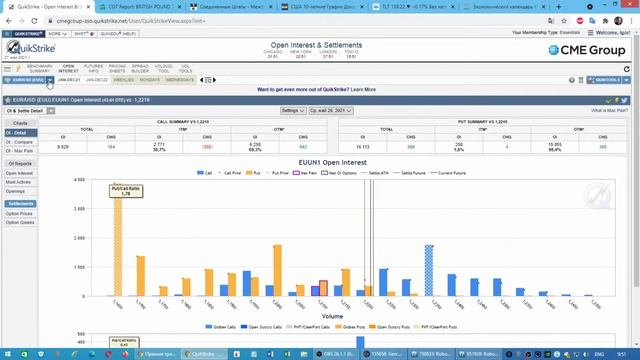Toggle the Current Future legend item
640x360 pixels.
tap(448, 173)
